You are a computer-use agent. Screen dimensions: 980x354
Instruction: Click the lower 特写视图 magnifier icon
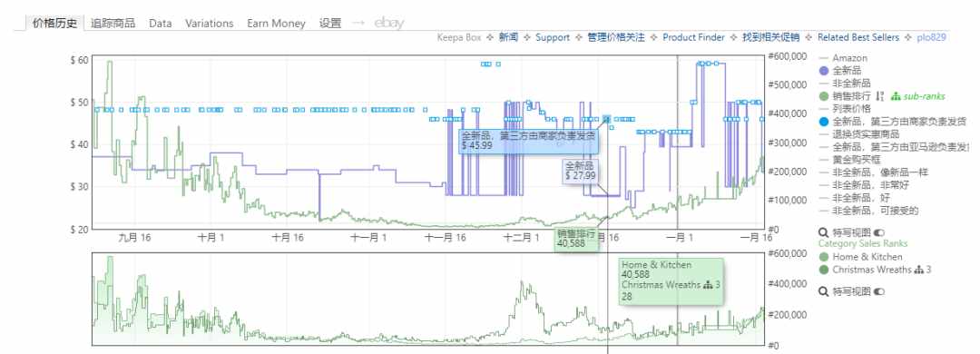coord(823,291)
